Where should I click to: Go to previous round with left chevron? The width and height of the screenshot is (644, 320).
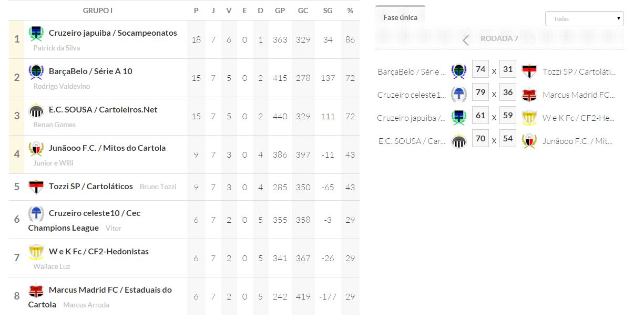pos(466,40)
